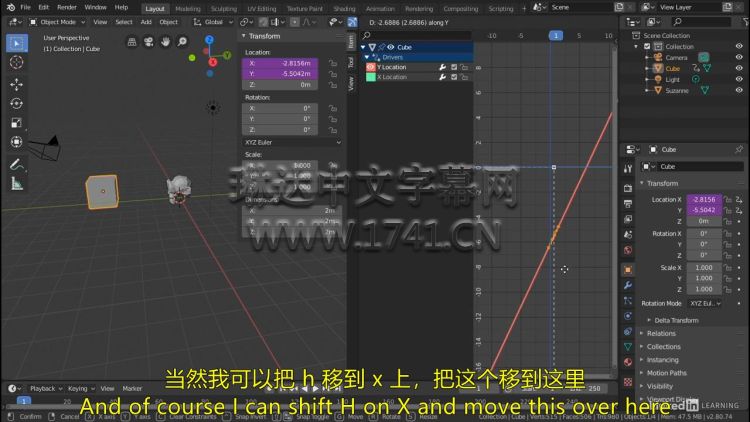
Task: Open the Render properties tab
Action: [628, 189]
